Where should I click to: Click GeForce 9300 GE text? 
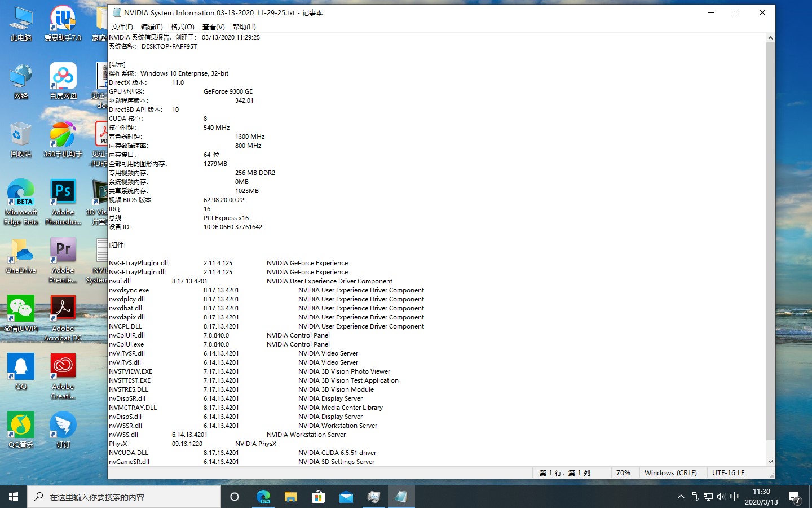[x=228, y=91]
